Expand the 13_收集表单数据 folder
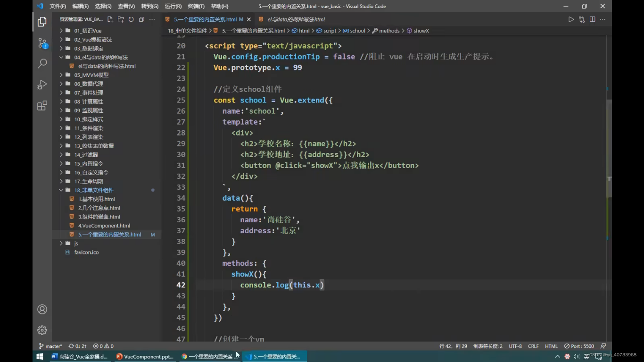 (x=94, y=146)
